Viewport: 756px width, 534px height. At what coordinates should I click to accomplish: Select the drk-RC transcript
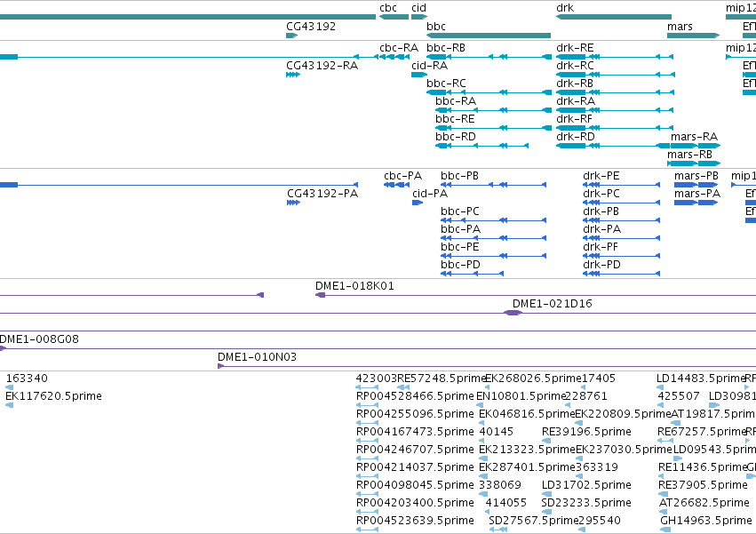point(616,75)
